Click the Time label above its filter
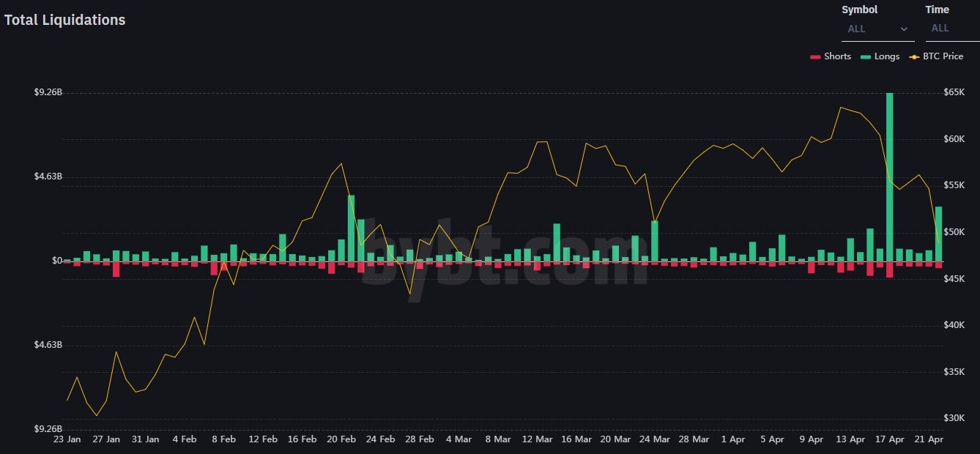This screenshot has width=980, height=454. 937,10
